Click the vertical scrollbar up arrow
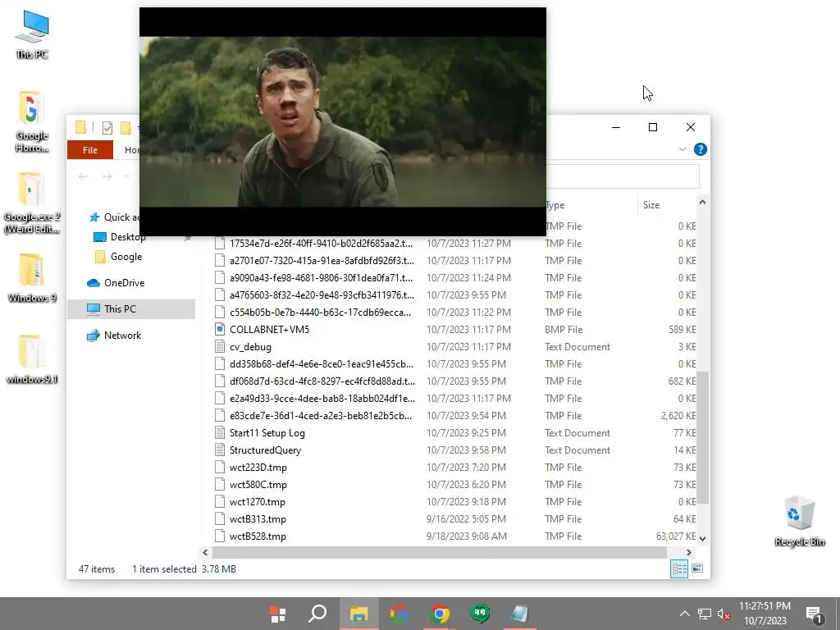Image resolution: width=840 pixels, height=630 pixels. 702,203
